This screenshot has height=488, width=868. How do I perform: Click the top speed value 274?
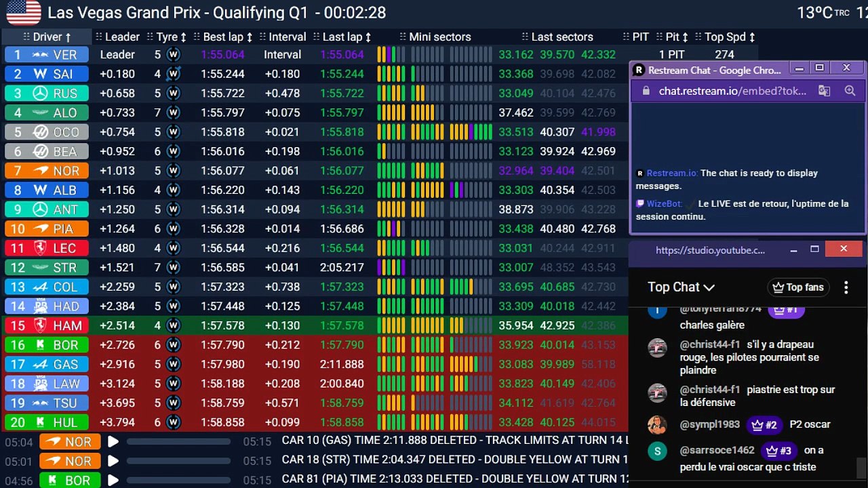[x=724, y=54]
